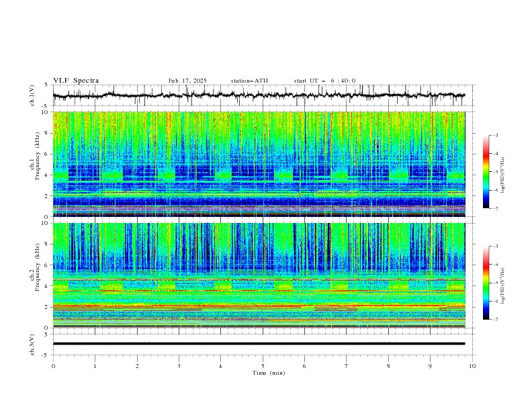Click the ch.3 flat waveform trace
This screenshot has height=411, width=532.
click(259, 344)
